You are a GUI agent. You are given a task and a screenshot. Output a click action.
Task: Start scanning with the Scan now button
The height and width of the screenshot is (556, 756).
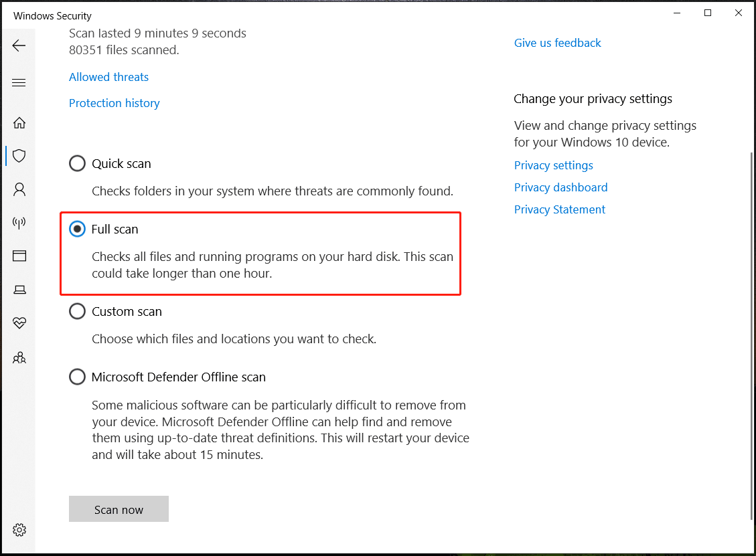(x=119, y=509)
